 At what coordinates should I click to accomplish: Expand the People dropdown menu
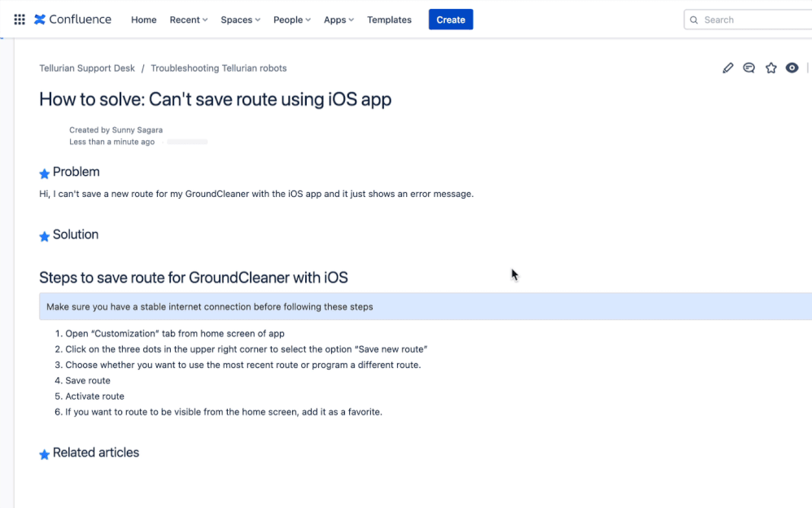292,20
